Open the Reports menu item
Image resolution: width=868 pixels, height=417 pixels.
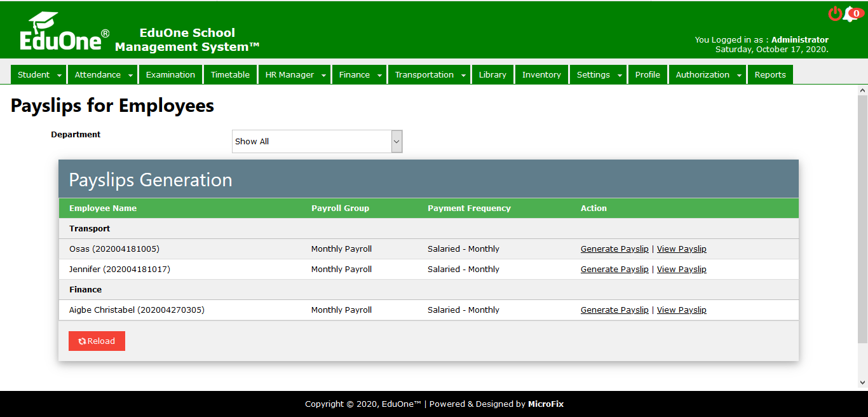point(770,75)
